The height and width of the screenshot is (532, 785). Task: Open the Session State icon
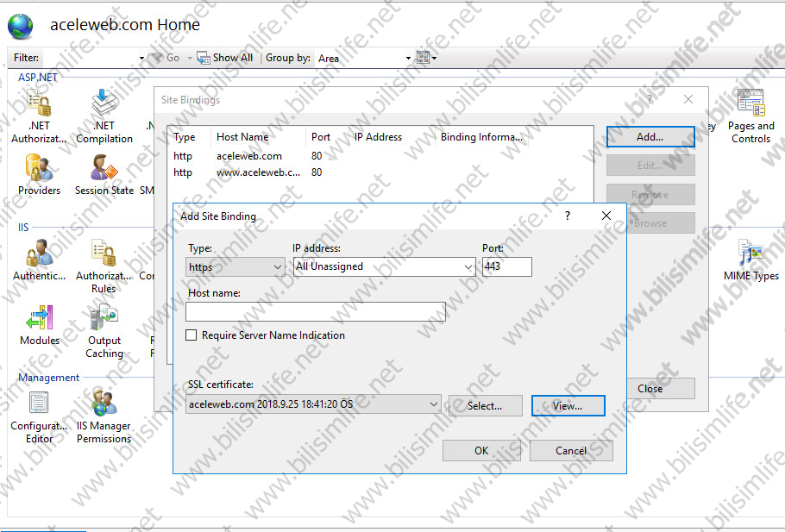click(x=104, y=167)
